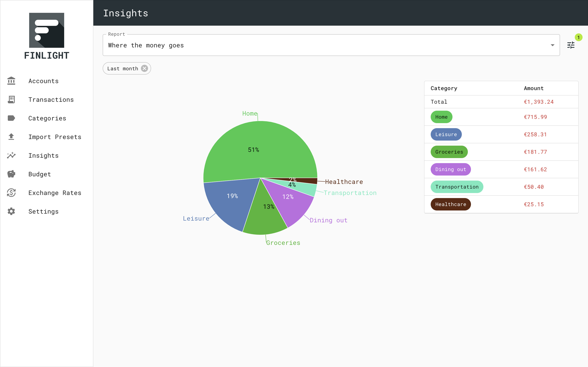Open the filters tune icon
The width and height of the screenshot is (588, 367).
(x=571, y=45)
